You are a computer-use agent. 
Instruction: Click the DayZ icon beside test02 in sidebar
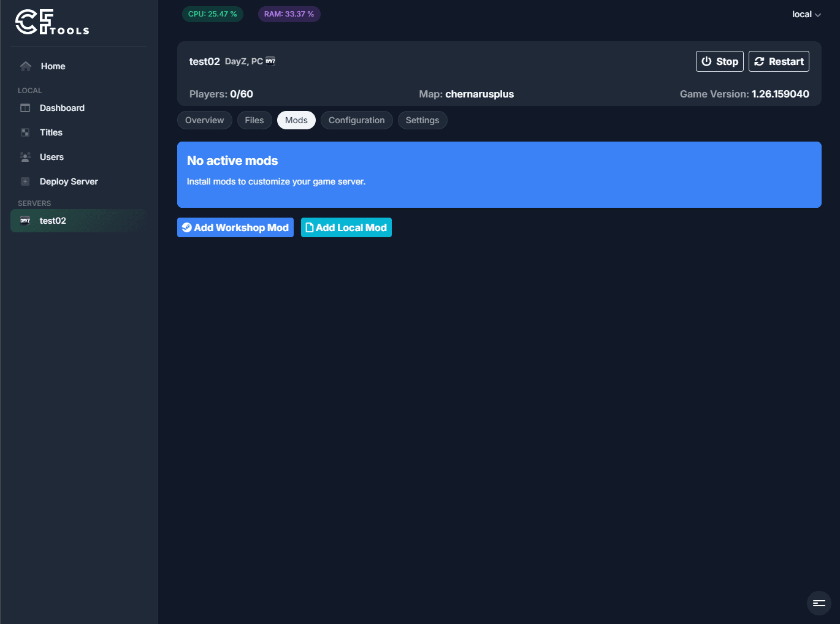pyautogui.click(x=25, y=221)
